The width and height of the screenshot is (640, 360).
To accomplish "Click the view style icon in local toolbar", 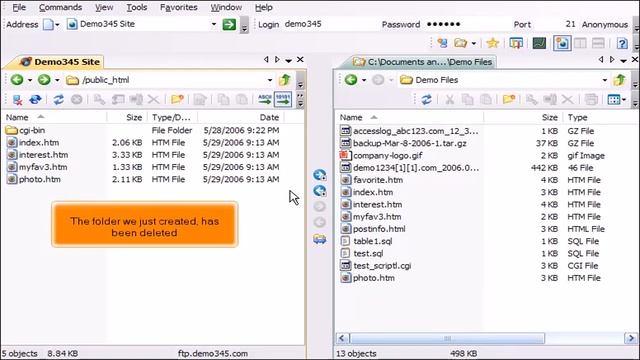I will [613, 99].
